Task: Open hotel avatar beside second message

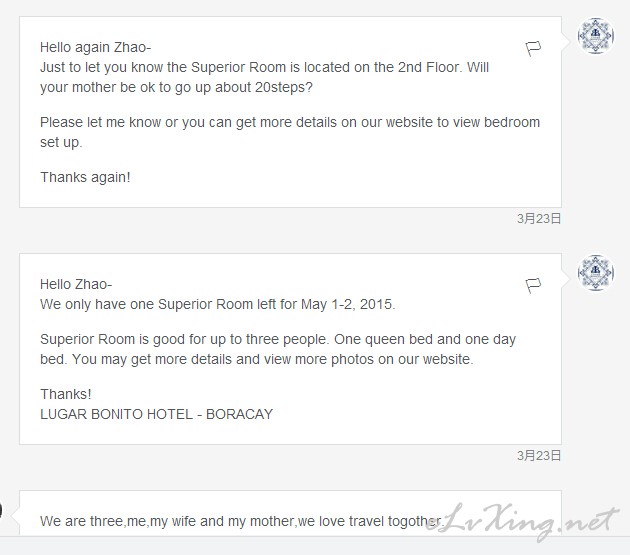Action: pyautogui.click(x=595, y=273)
